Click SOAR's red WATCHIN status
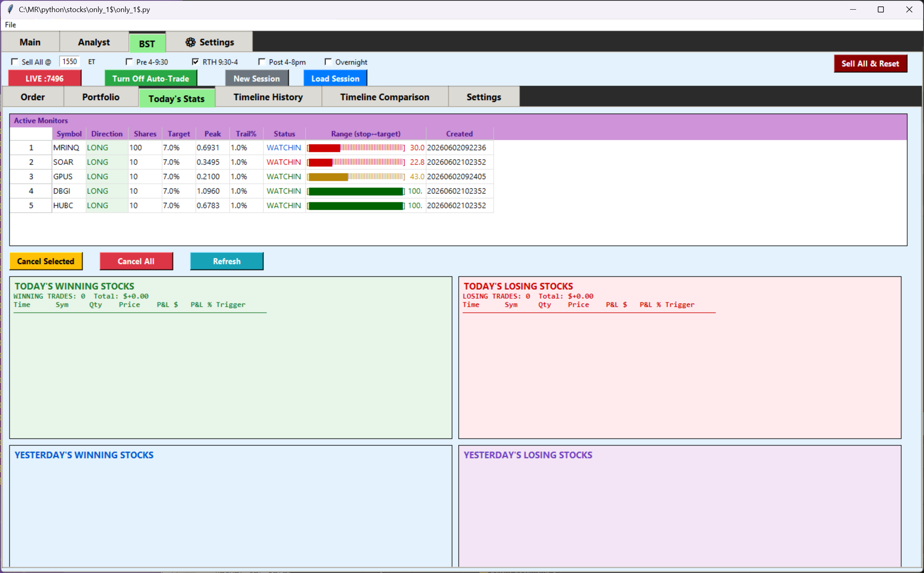The height and width of the screenshot is (573, 924). tap(284, 162)
